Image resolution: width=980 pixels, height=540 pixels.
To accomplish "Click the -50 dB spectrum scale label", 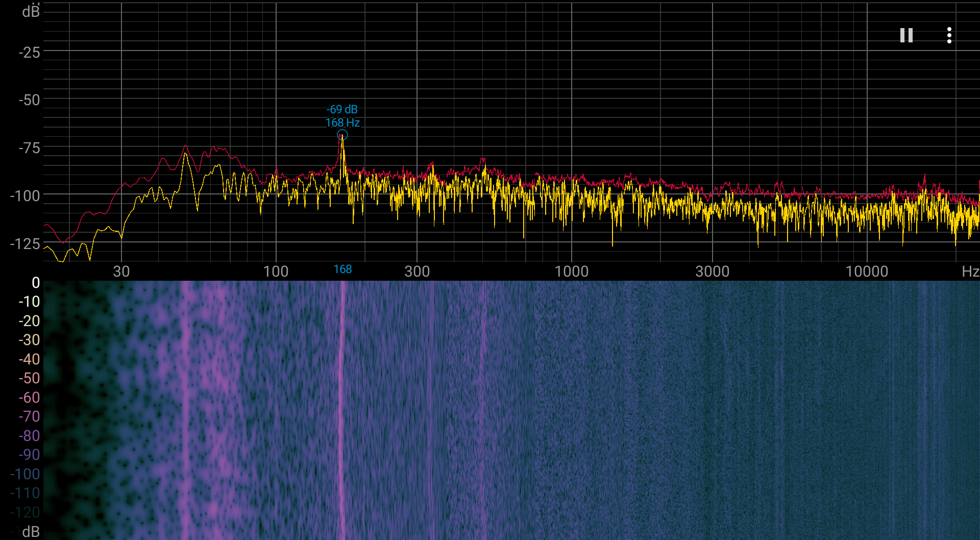I will tap(29, 100).
